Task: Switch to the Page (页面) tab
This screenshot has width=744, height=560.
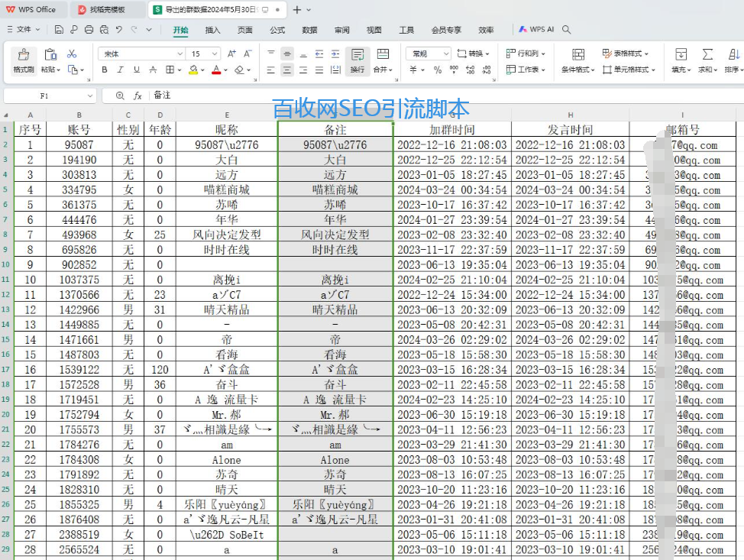Action: coord(245,30)
